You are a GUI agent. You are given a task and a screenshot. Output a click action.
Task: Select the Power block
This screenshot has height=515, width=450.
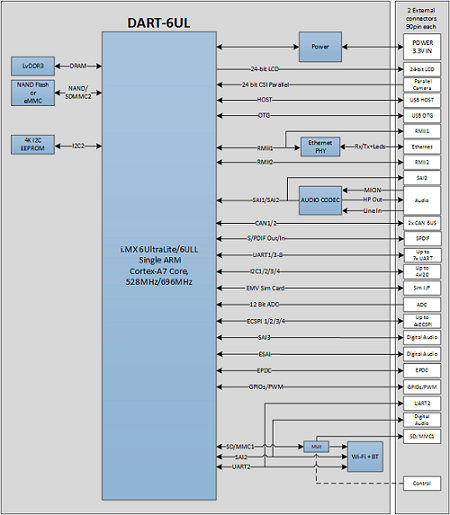point(320,47)
